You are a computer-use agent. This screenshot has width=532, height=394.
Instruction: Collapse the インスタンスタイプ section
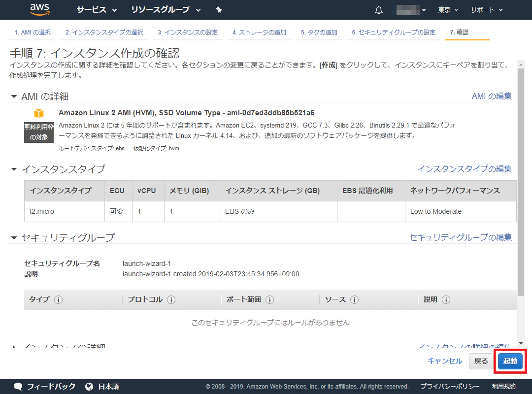[14, 169]
